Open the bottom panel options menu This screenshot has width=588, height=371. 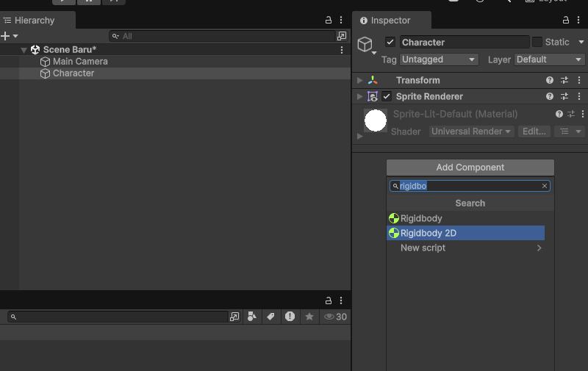[x=341, y=300]
